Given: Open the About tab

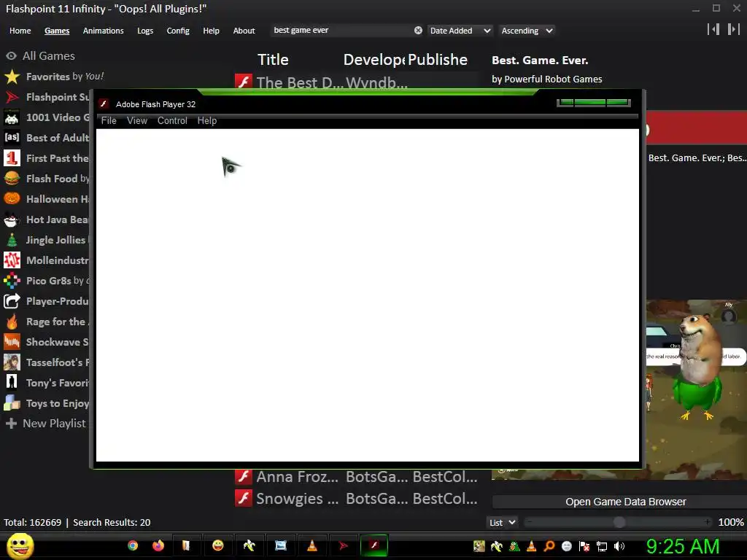Looking at the screenshot, I should coord(244,31).
